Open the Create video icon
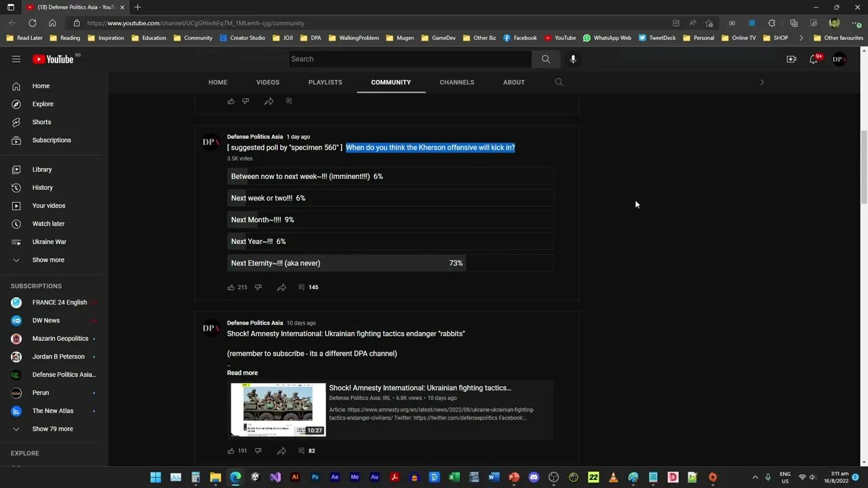 [x=791, y=59]
